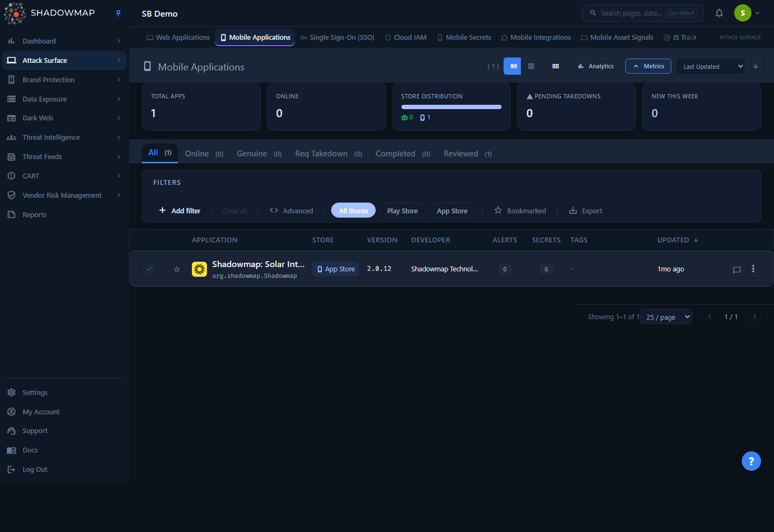The width and height of the screenshot is (774, 532).
Task: Toggle the Bookmarked filter
Action: pos(520,211)
